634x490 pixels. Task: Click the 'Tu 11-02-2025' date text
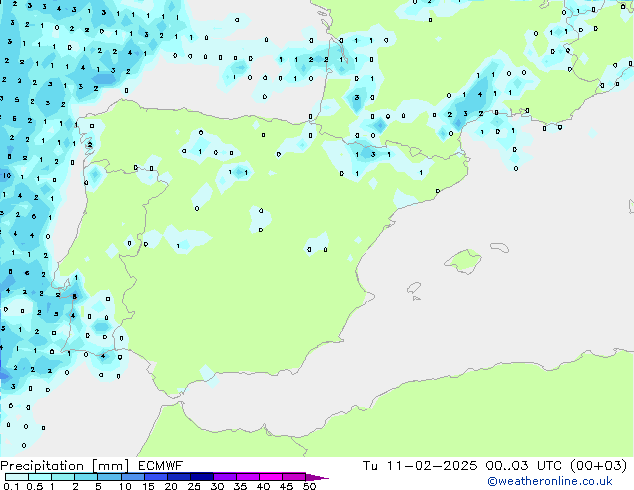point(420,466)
